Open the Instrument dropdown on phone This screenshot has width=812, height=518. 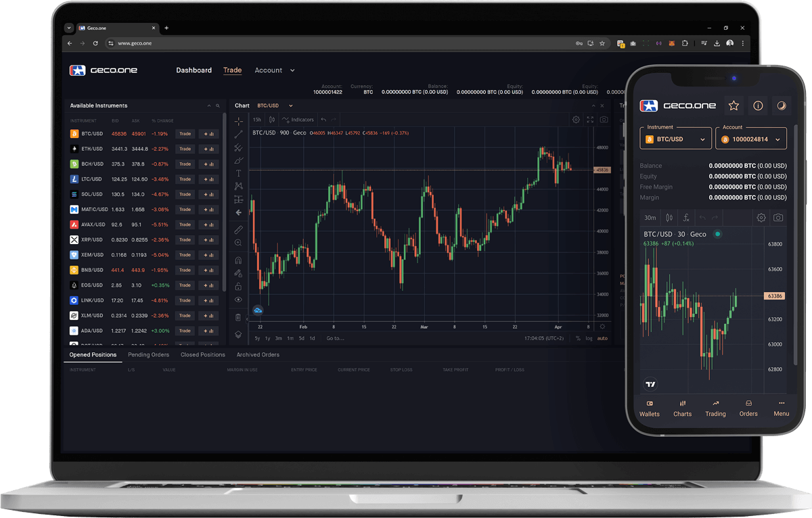pyautogui.click(x=675, y=139)
